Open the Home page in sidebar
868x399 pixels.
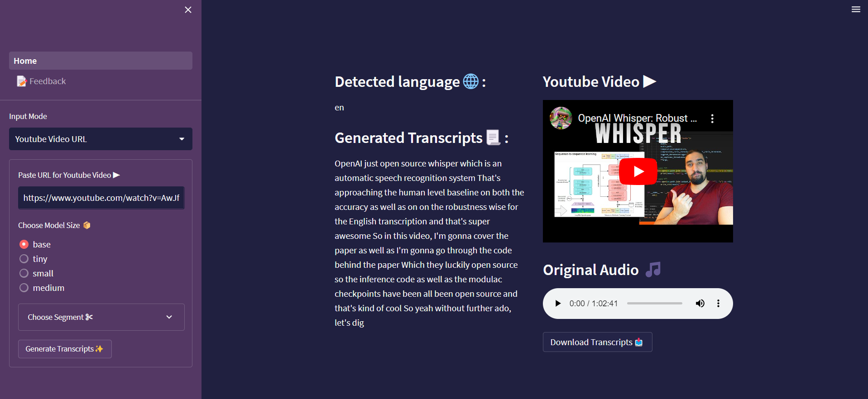tap(101, 61)
